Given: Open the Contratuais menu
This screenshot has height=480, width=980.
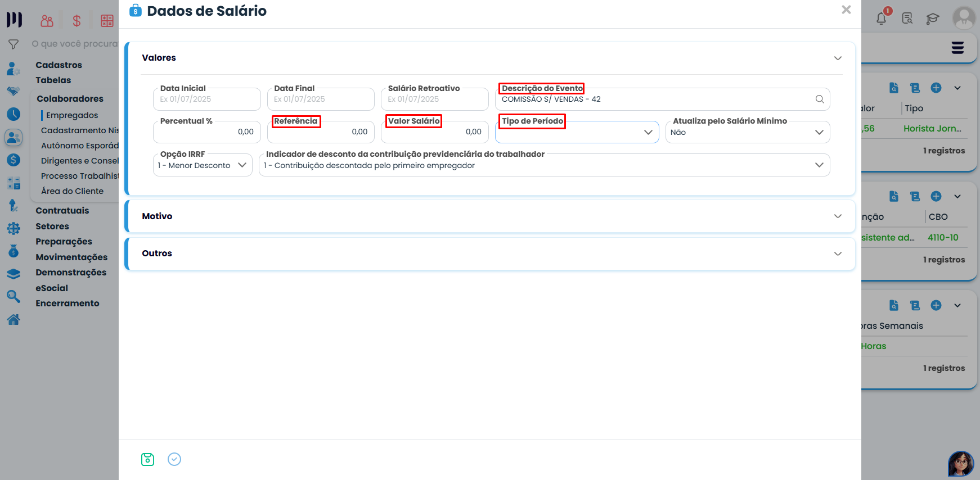Looking at the screenshot, I should 62,211.
